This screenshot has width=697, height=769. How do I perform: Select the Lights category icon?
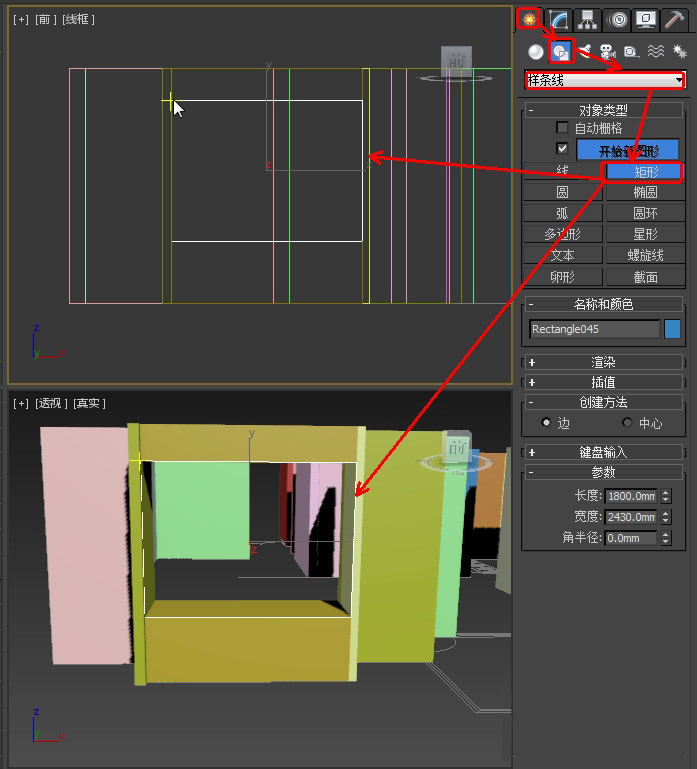click(x=585, y=51)
